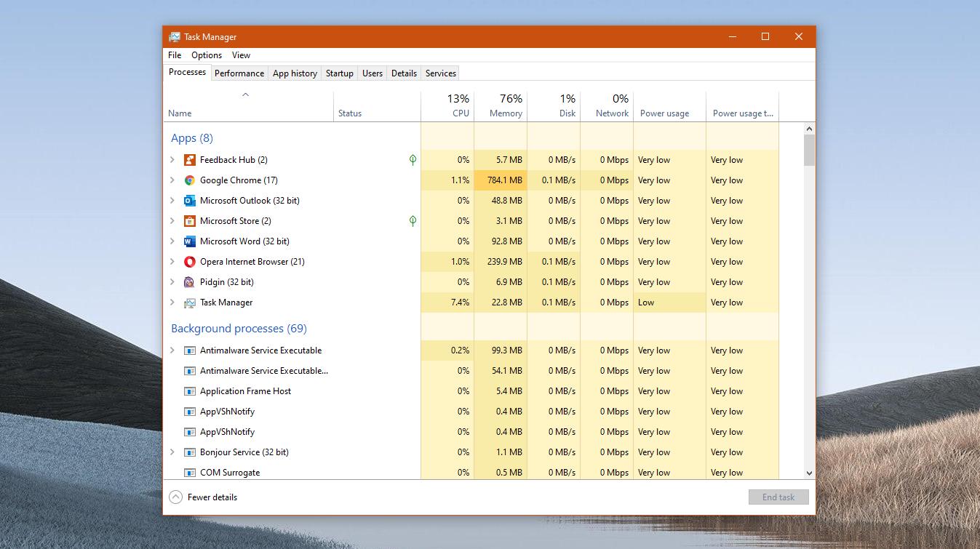Sort by the Disk column header

pos(554,106)
